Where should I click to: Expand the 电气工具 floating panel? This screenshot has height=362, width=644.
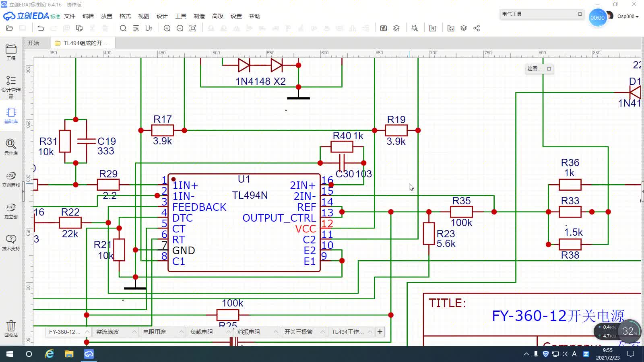tap(580, 14)
